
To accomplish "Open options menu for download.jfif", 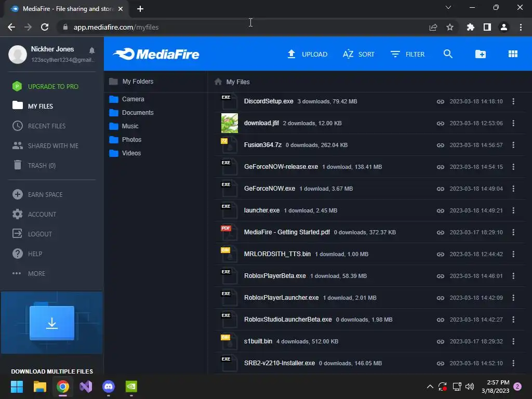I will 513,123.
